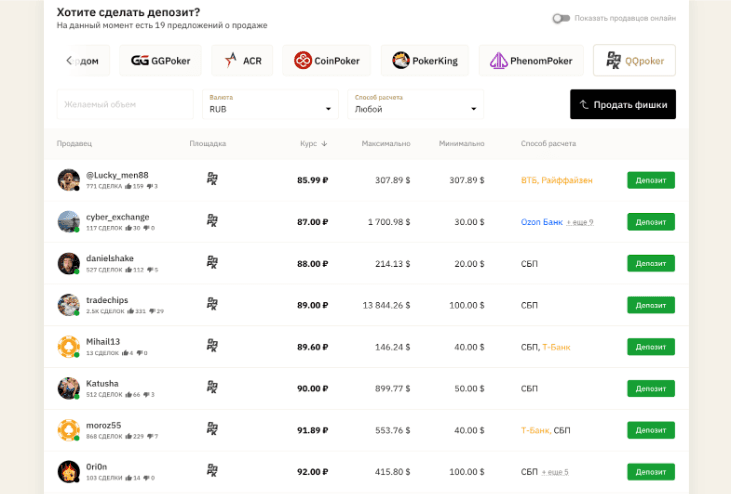
Task: Click the QQpoker icon in Mihail13 row
Action: tap(212, 345)
